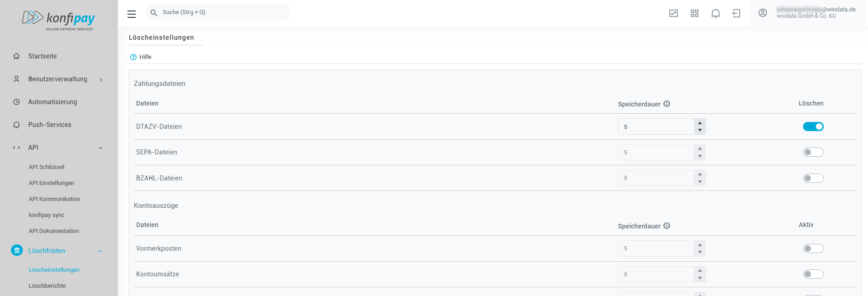Collapse the Löschfristen menu section
The height and width of the screenshot is (296, 868).
(x=101, y=251)
